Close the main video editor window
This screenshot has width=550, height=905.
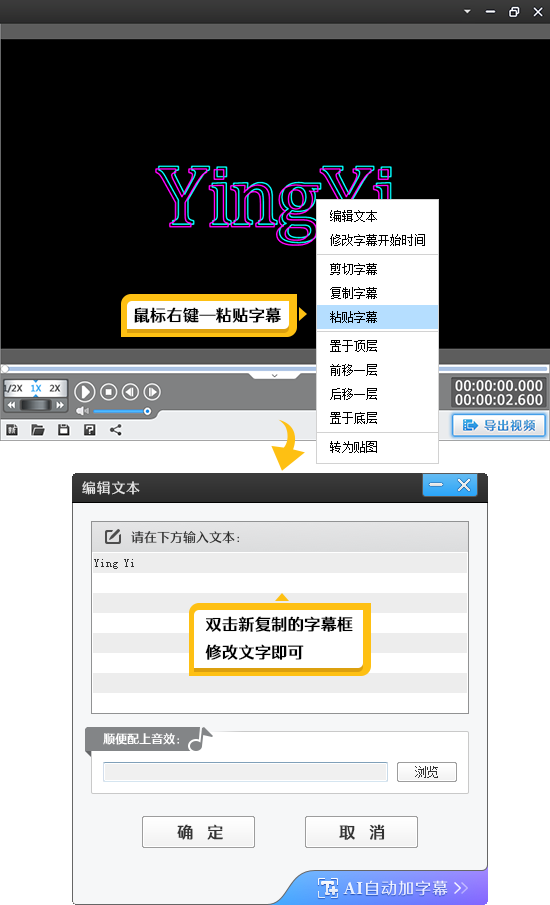(x=538, y=12)
